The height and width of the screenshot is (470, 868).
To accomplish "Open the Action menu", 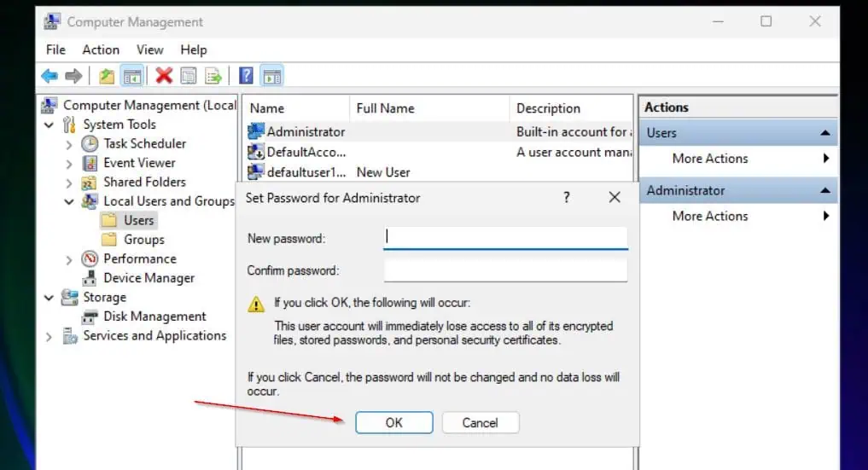I will 101,49.
